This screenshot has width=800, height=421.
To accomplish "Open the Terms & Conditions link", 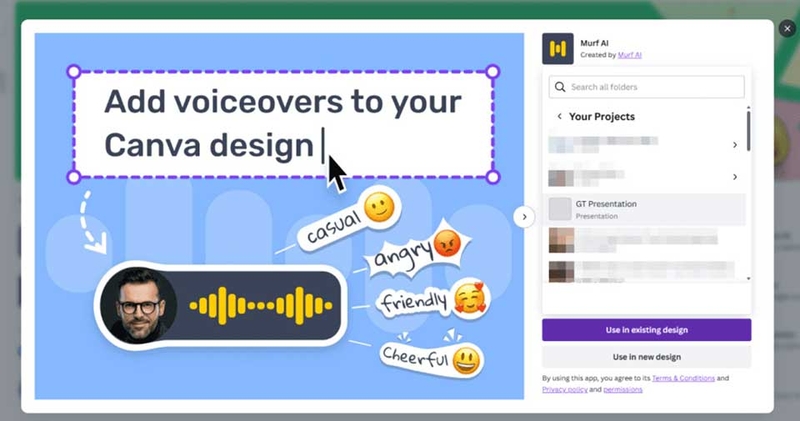I will [x=683, y=378].
